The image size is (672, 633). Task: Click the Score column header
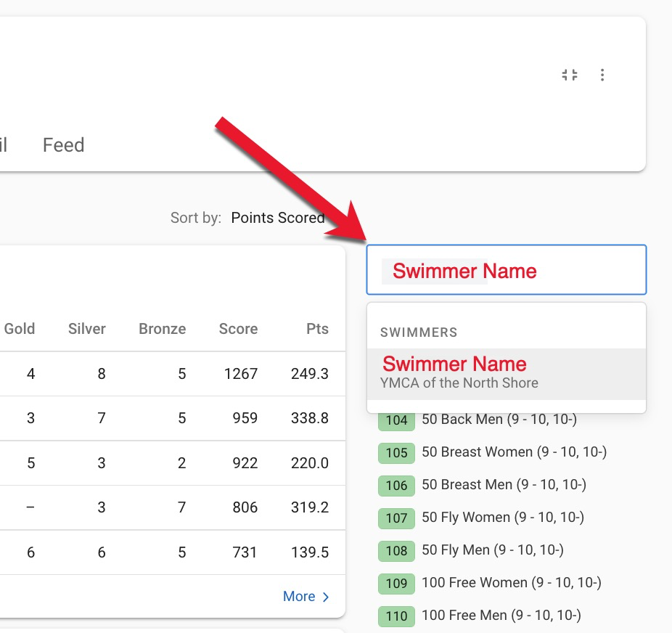point(238,329)
